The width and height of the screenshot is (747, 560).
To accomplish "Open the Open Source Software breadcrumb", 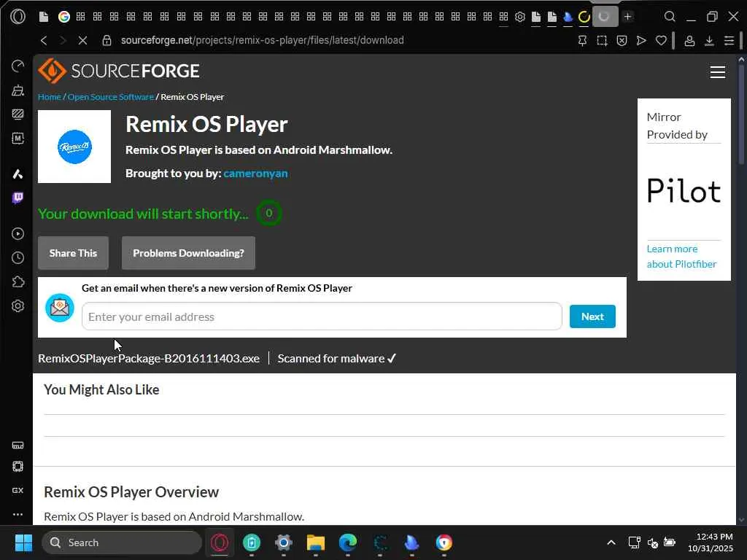I will [111, 97].
